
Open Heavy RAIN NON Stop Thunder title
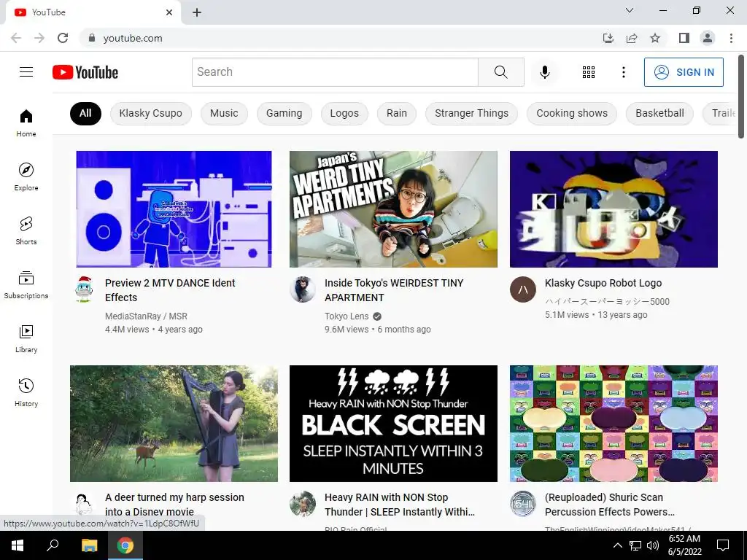click(399, 505)
